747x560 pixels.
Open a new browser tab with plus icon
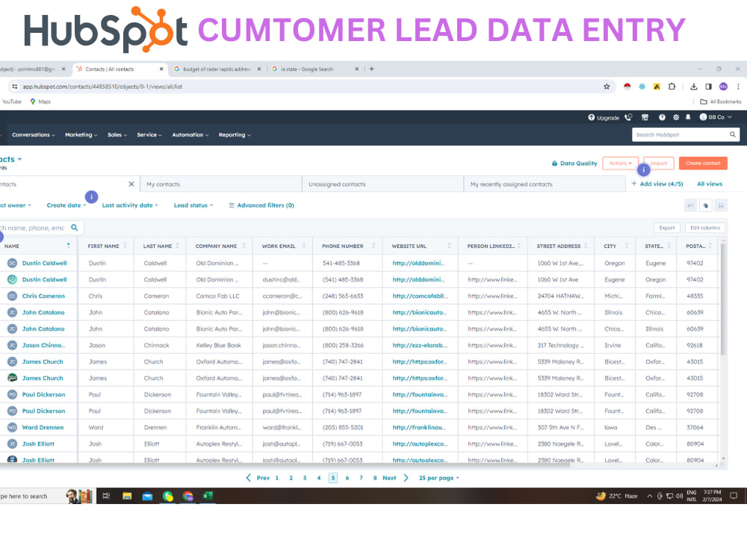371,69
